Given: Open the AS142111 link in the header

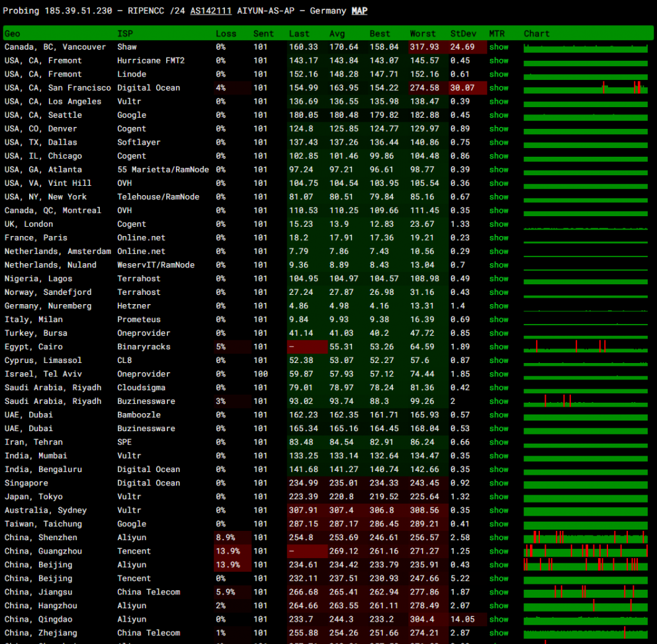Looking at the screenshot, I should click(211, 11).
